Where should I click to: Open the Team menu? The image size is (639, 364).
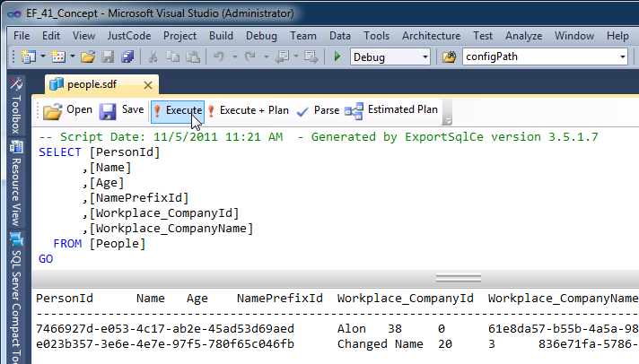coord(303,36)
